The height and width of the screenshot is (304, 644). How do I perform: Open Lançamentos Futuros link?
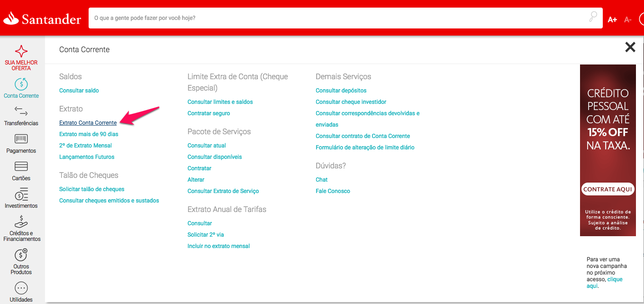click(x=87, y=157)
